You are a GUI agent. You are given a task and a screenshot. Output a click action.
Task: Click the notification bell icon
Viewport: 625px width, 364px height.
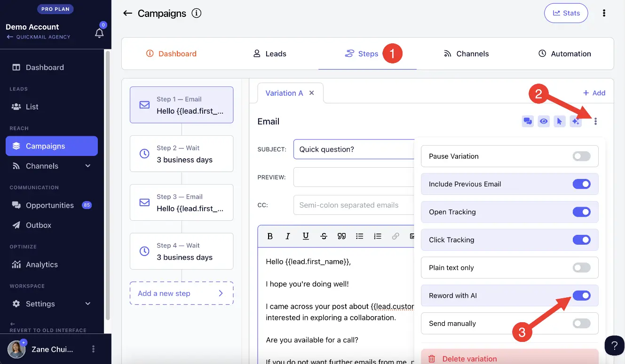[x=99, y=33]
